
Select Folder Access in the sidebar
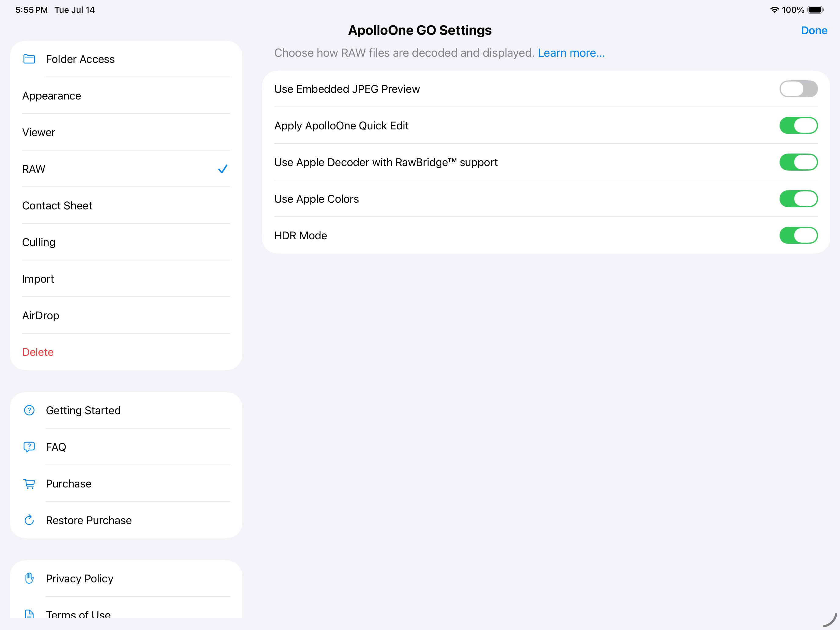tap(126, 59)
